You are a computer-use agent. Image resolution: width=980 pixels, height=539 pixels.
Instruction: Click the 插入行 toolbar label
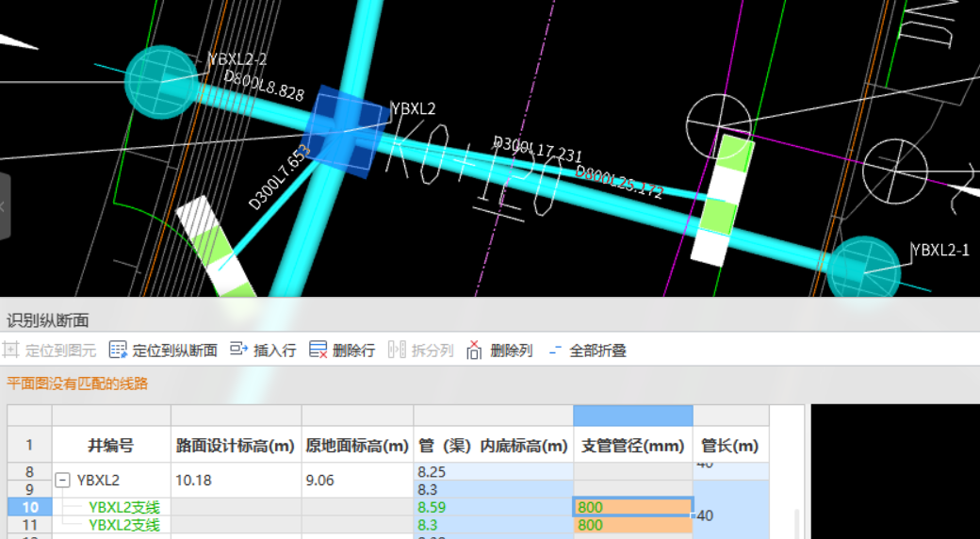coord(274,351)
